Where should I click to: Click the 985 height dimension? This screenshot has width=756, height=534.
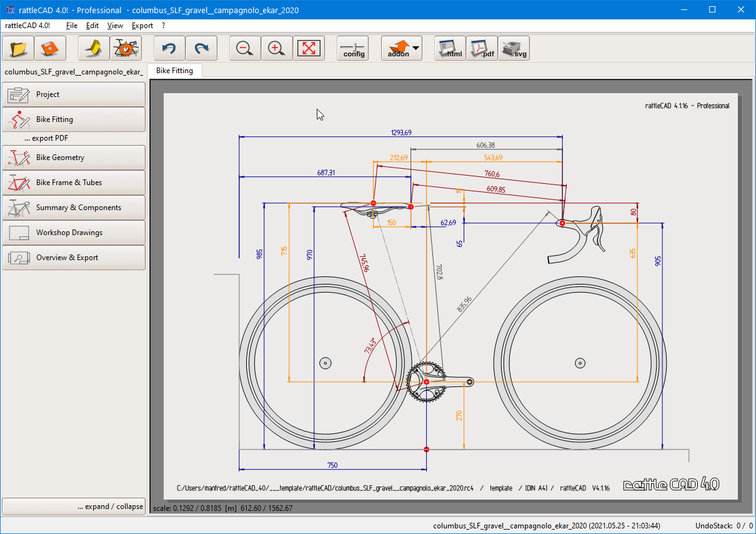coord(259,254)
